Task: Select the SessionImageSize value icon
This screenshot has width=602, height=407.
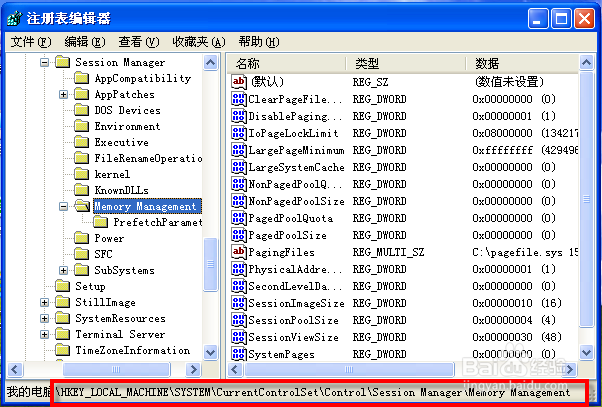Action: pos(238,303)
